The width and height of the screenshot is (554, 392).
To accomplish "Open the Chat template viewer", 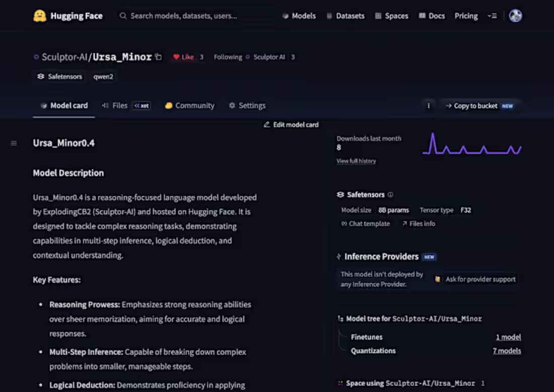I will pyautogui.click(x=365, y=223).
